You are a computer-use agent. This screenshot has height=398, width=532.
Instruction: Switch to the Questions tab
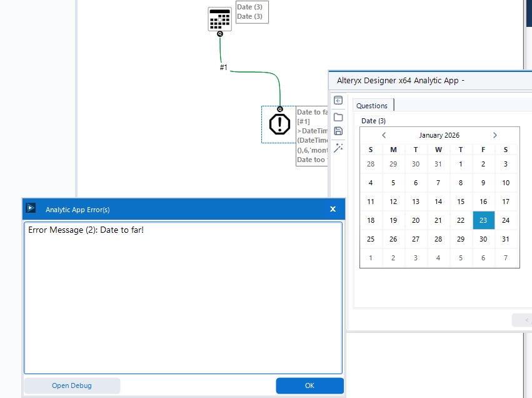click(x=372, y=105)
